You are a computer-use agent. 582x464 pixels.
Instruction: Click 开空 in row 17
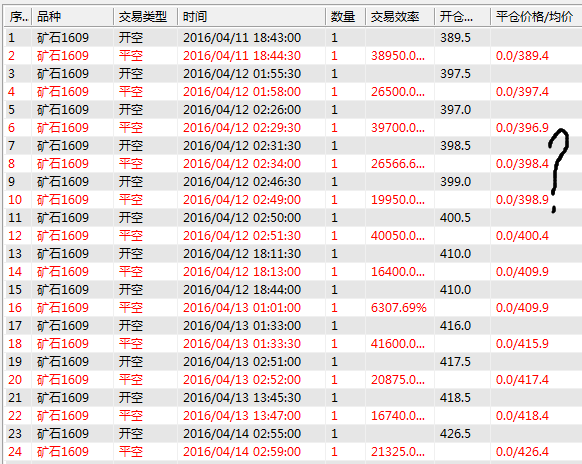pyautogui.click(x=131, y=326)
